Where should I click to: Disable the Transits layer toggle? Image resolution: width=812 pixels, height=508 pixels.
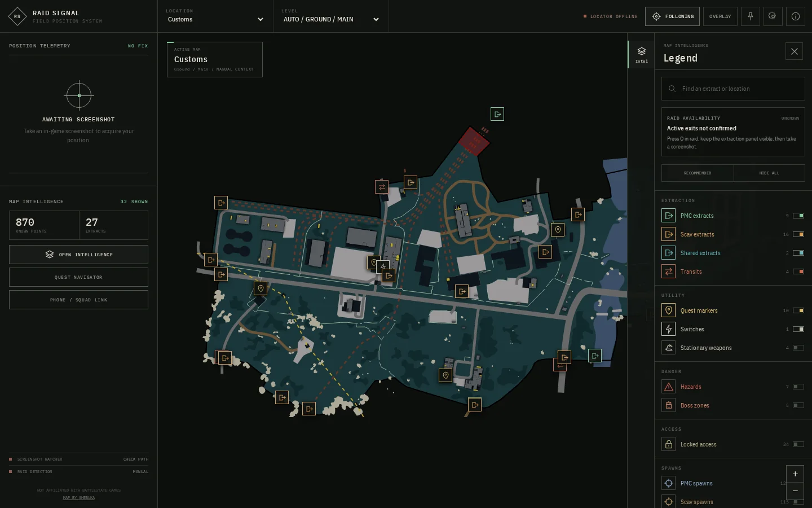click(x=798, y=271)
